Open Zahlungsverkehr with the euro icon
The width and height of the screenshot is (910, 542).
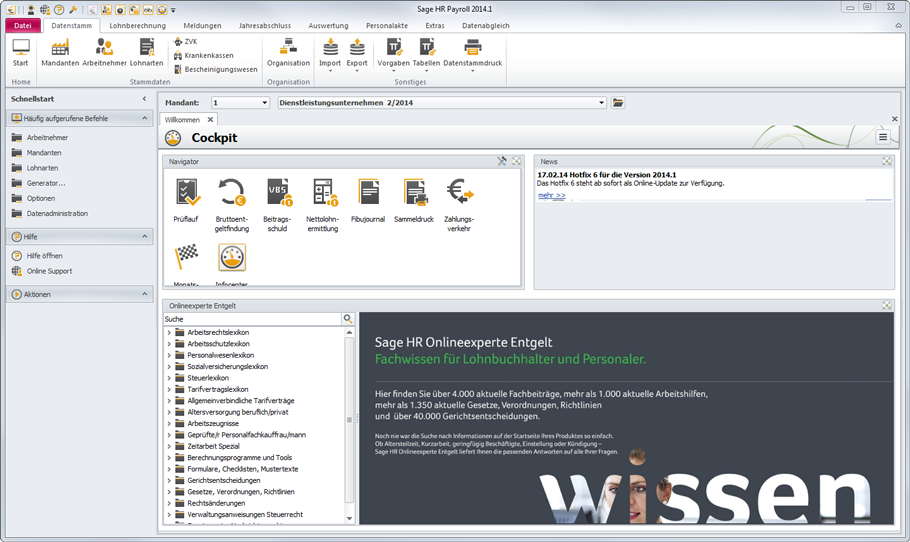pos(459,194)
